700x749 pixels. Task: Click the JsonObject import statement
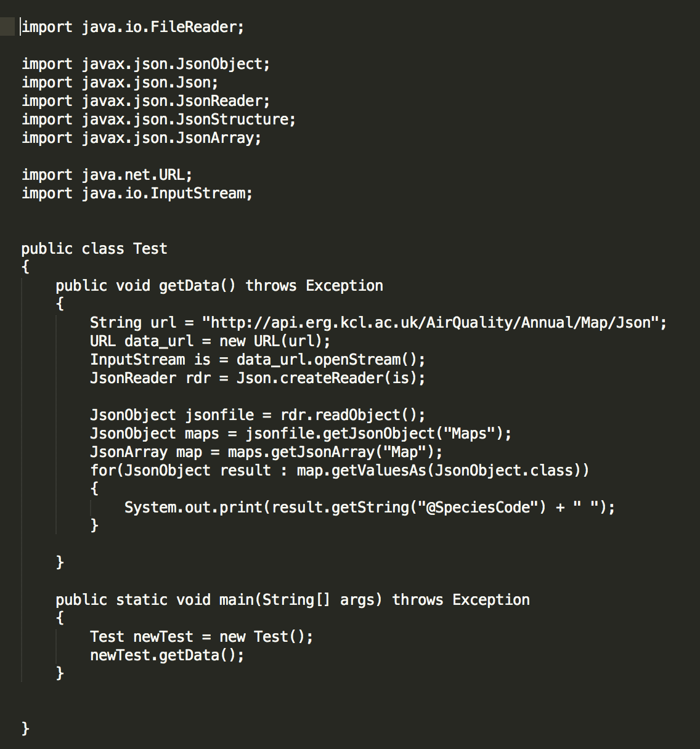(x=146, y=64)
